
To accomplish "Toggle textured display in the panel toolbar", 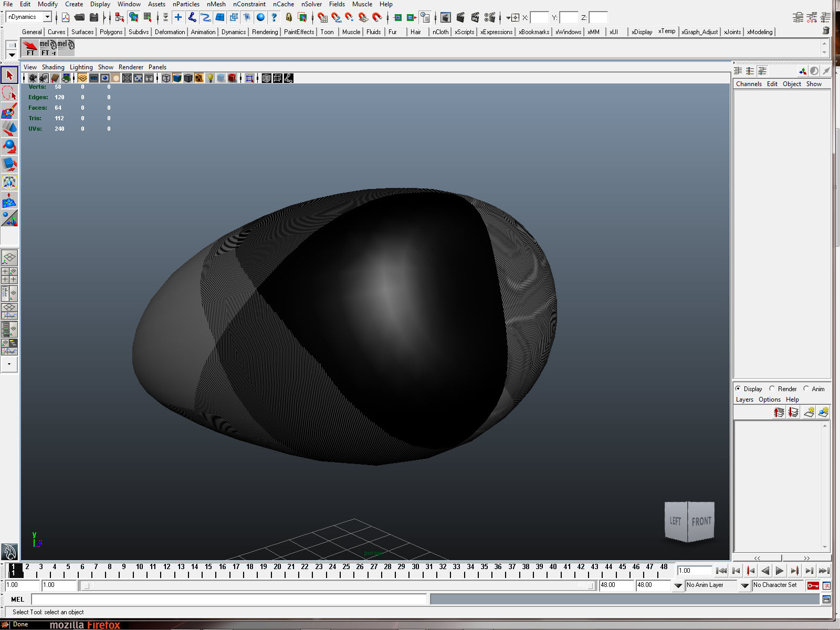I will (x=199, y=78).
